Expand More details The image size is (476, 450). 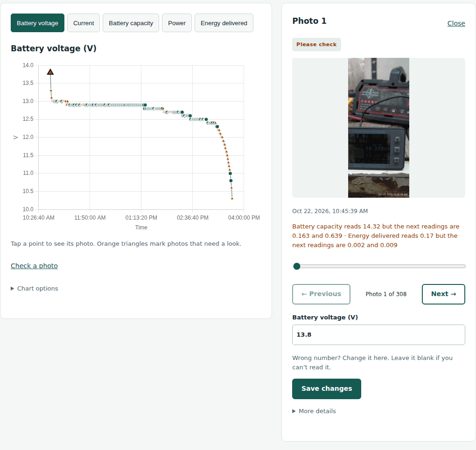coord(314,411)
